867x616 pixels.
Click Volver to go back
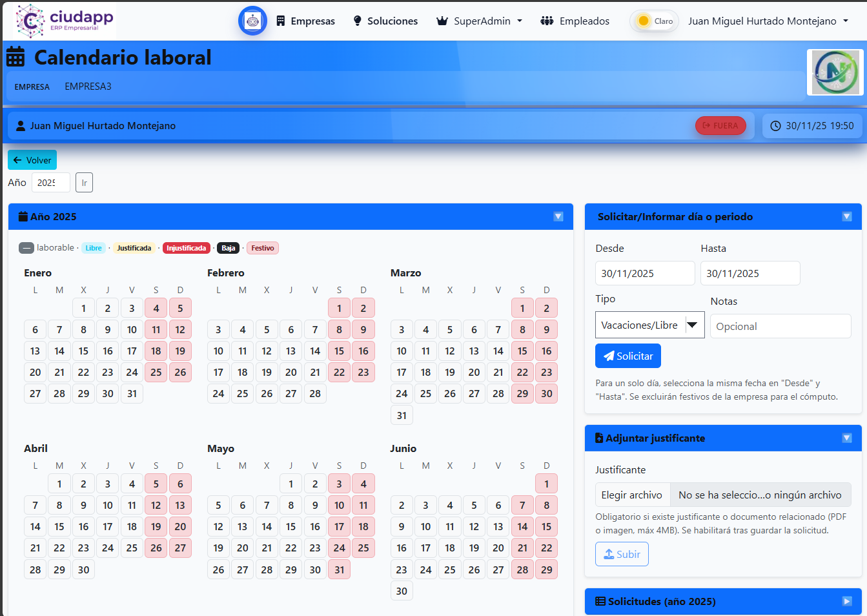click(32, 159)
